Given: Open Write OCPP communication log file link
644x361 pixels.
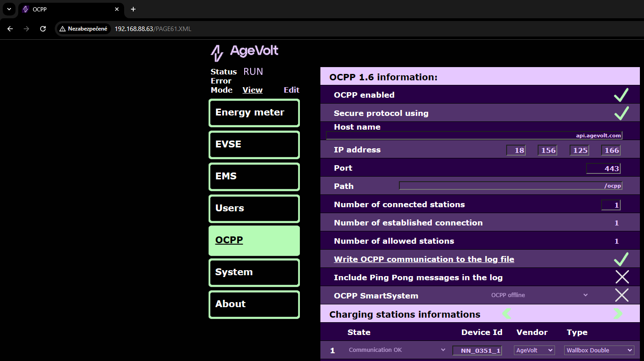Looking at the screenshot, I should coord(424,259).
